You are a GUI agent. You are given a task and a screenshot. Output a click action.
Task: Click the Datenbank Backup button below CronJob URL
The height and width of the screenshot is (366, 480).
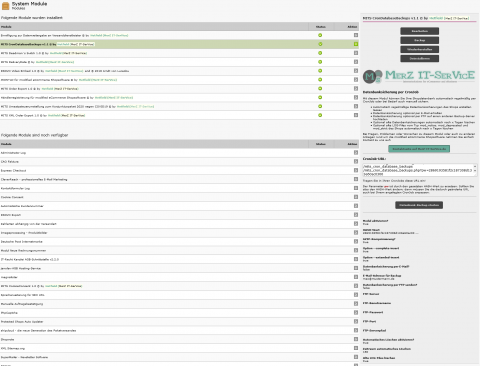click(419, 205)
